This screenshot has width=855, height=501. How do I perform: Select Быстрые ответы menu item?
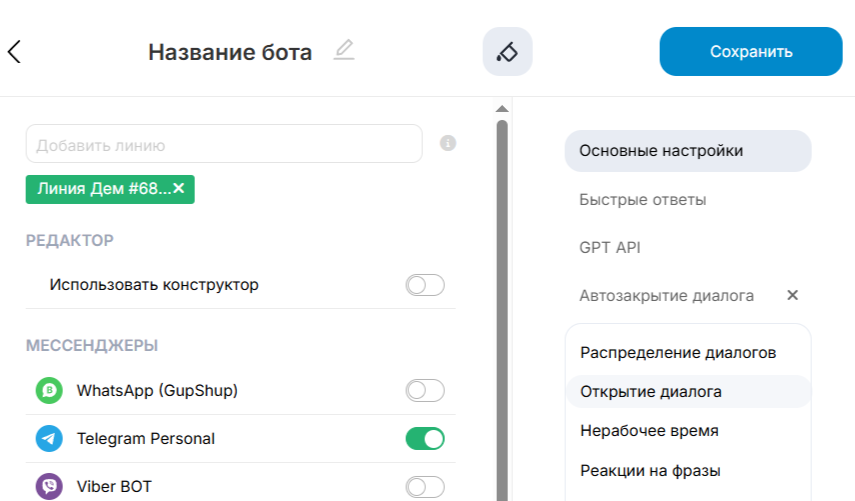tap(642, 200)
